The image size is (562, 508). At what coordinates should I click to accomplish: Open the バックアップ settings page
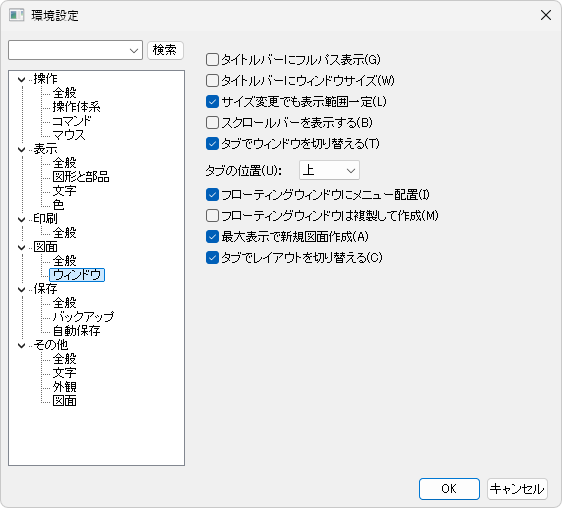tap(83, 317)
